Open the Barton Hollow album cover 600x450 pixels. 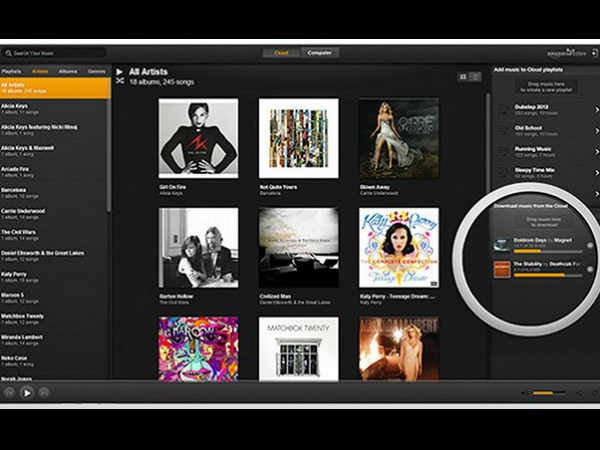199,248
